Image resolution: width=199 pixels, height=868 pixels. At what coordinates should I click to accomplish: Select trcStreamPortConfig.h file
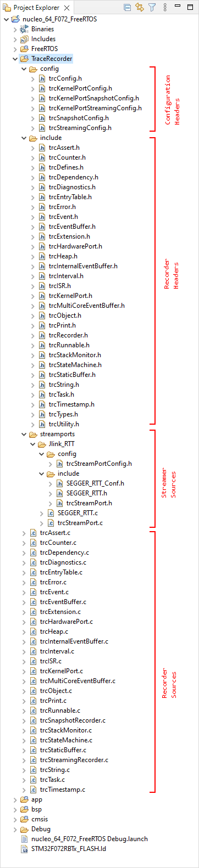tap(99, 464)
